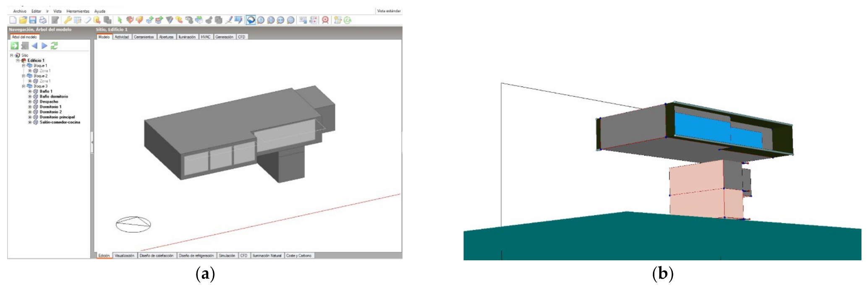Click the green go-arrow navigation icon
Viewport: 868px width, 288px height.
(15, 46)
